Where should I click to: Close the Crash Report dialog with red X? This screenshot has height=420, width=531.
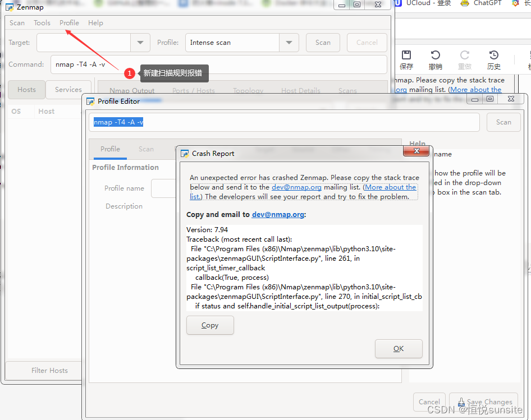point(416,151)
